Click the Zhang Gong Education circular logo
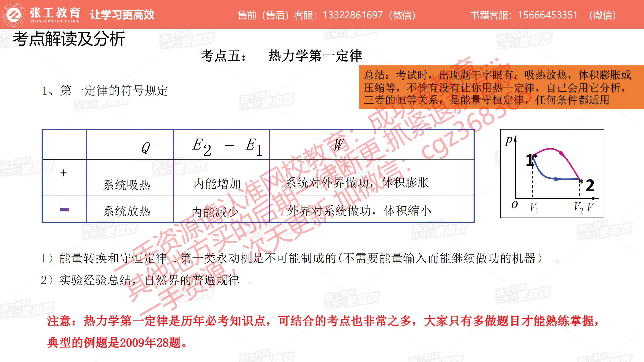 point(14,15)
